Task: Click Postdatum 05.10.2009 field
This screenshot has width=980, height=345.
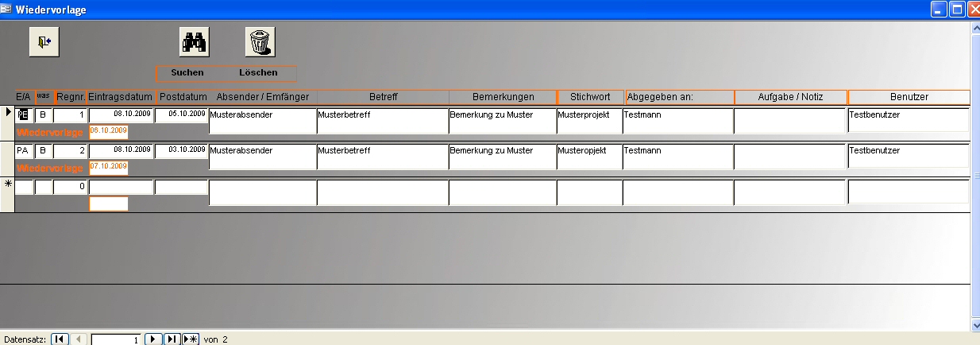Action: (181, 114)
